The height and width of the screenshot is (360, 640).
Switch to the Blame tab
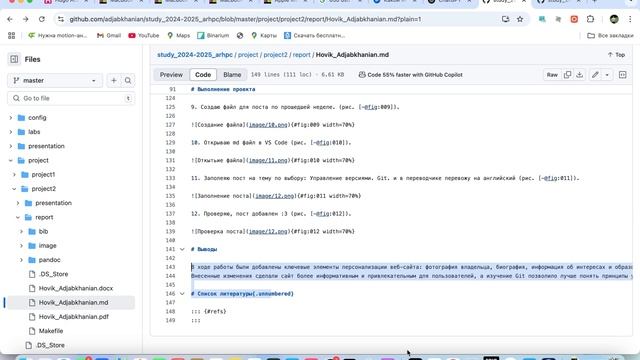pos(232,75)
